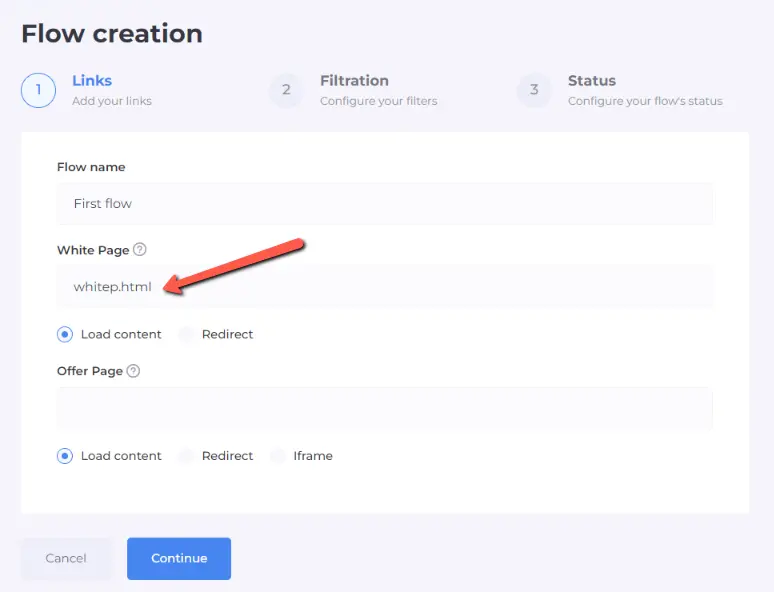Click the 'Configure your filters' subtitle
The image size is (774, 592).
378,101
